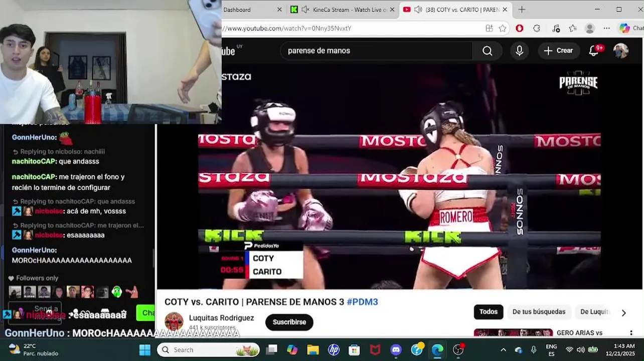
Task: Switch the ENG ES input language indicator
Action: coord(551,349)
